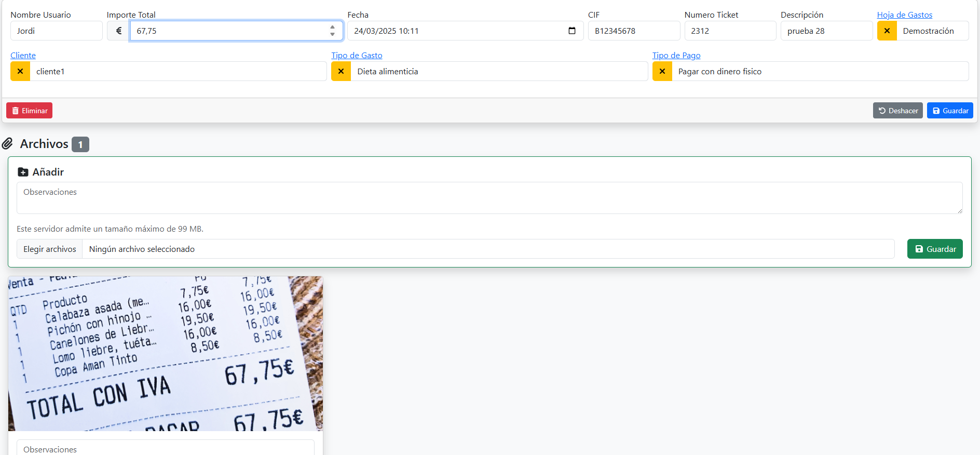Clear the Hoja de Gastos selection

887,31
